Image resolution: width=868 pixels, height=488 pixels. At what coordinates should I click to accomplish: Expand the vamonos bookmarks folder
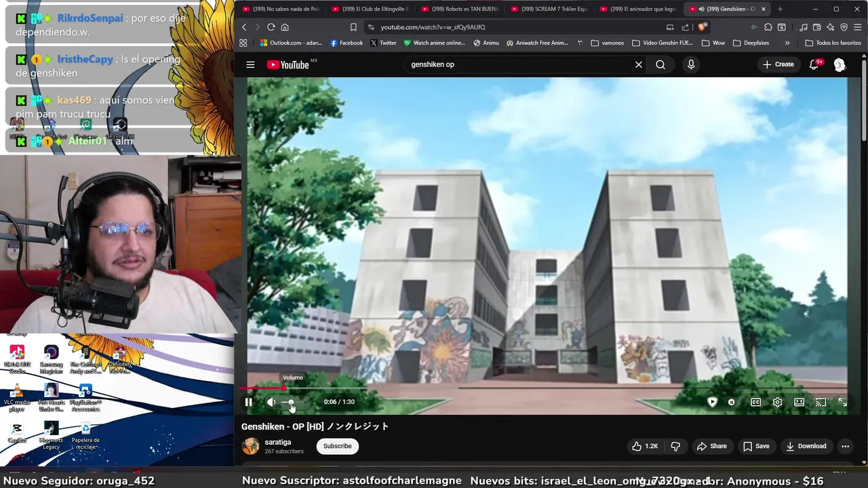[x=608, y=43]
